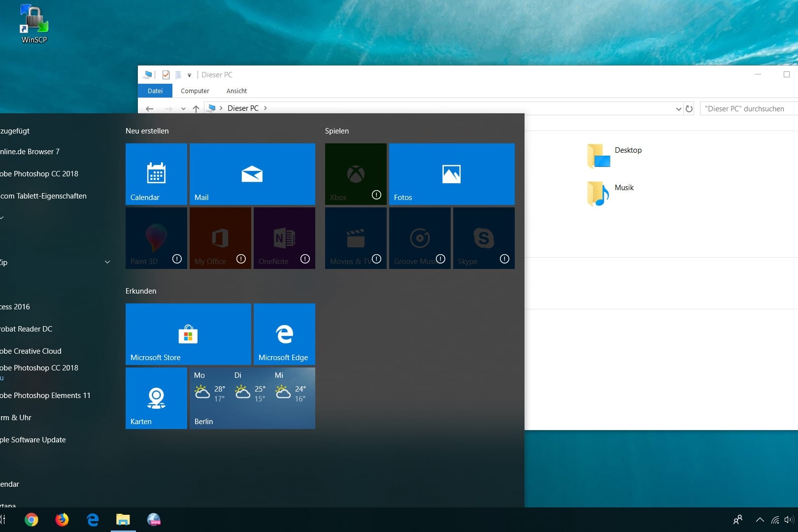Go up one folder level in Explorer

tap(196, 108)
